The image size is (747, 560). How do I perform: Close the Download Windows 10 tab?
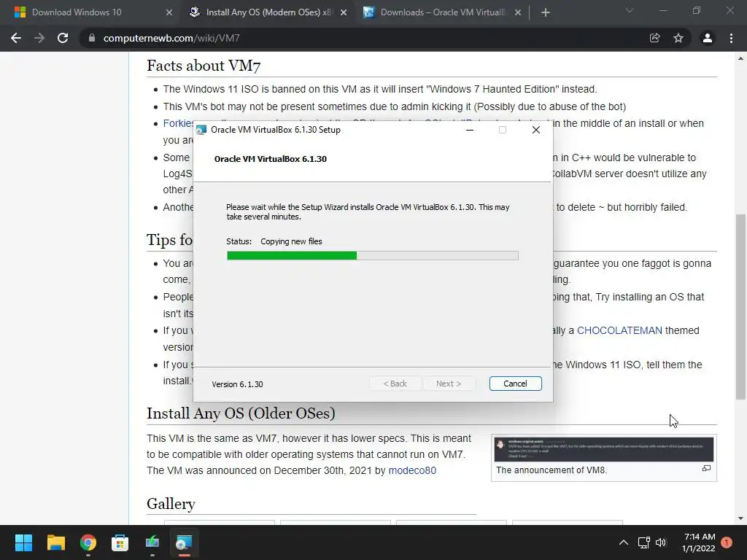pyautogui.click(x=169, y=12)
